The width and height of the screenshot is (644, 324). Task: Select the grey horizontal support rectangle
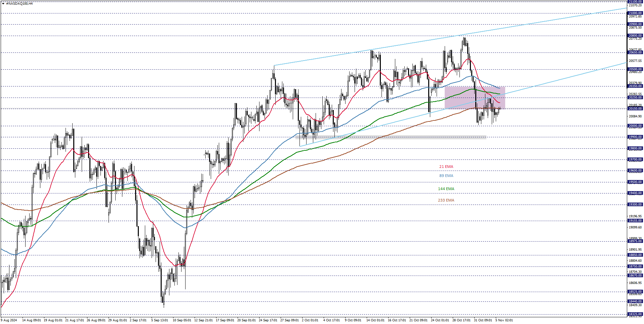(391, 137)
